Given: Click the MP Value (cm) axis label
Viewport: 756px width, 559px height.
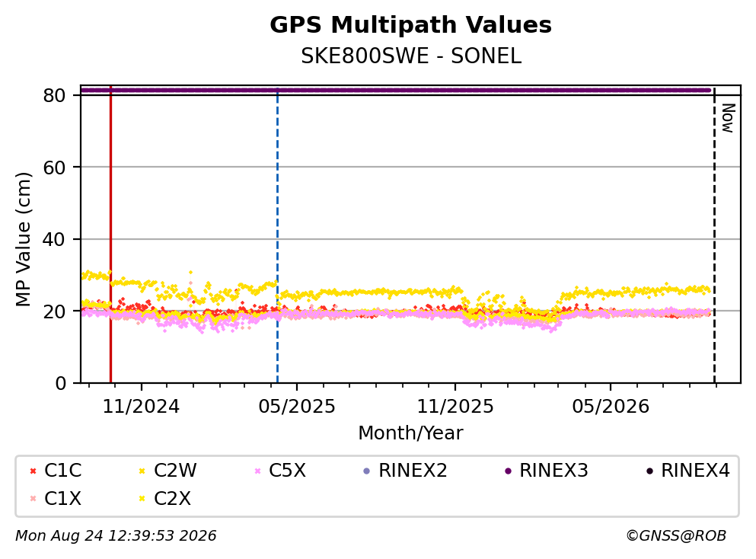Looking at the screenshot, I should click(x=23, y=239).
